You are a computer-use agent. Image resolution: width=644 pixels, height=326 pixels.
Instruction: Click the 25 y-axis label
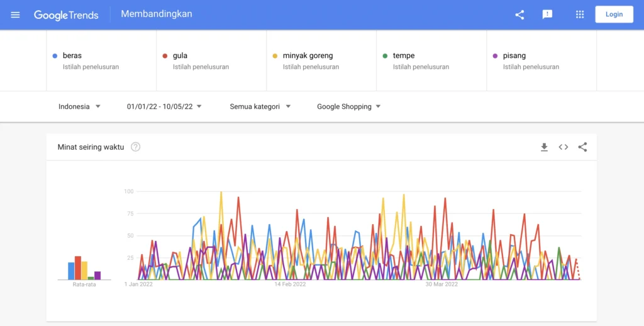(130, 258)
